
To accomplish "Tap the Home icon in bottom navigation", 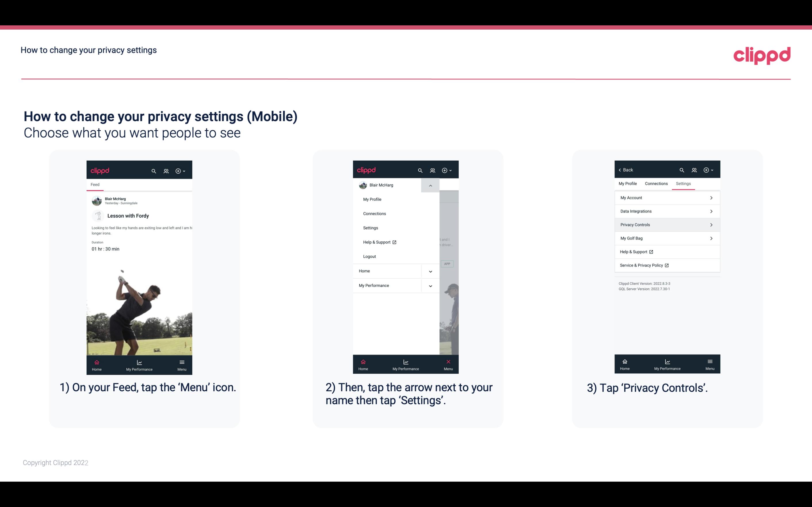I will coord(97,362).
